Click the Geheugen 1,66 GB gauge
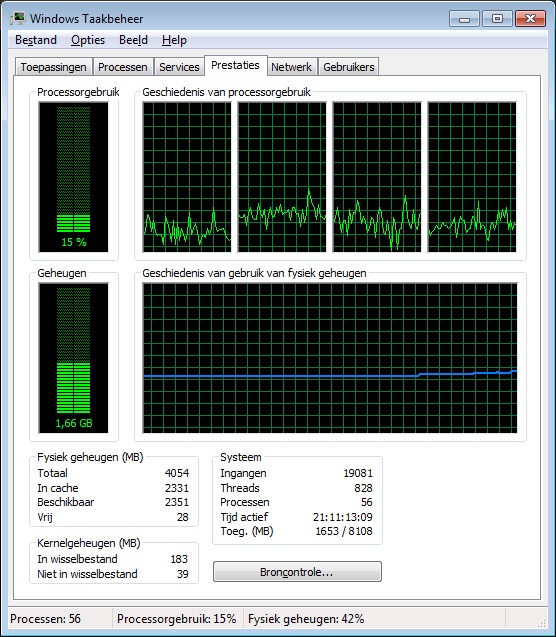Screen dimensions: 556x637 pyautogui.click(x=74, y=358)
